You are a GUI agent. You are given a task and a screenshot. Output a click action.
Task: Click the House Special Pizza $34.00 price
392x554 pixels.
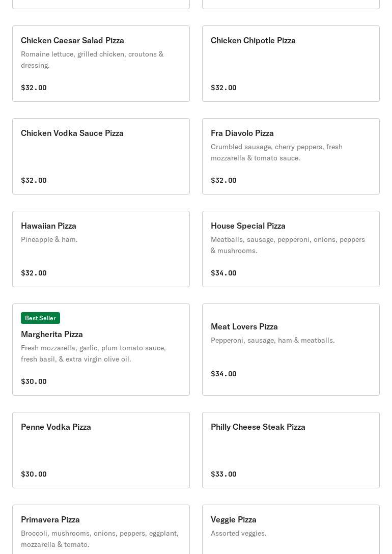point(223,273)
